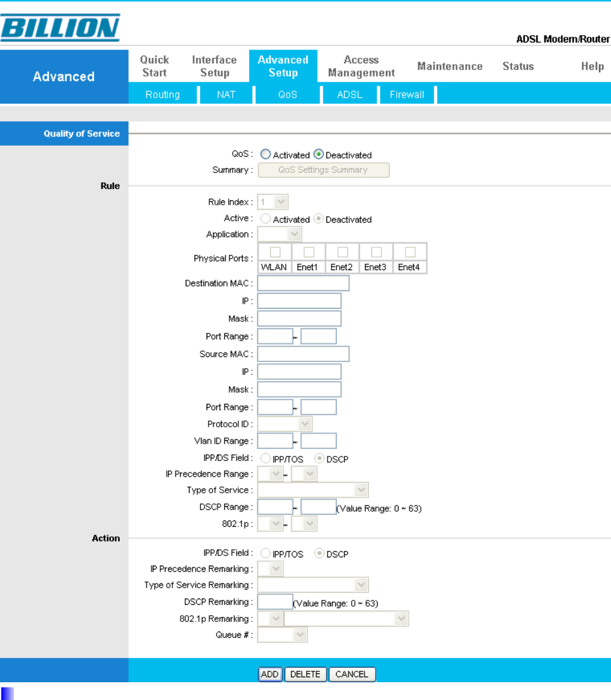The image size is (611, 700).
Task: Open Access Management tab
Action: pos(361,66)
